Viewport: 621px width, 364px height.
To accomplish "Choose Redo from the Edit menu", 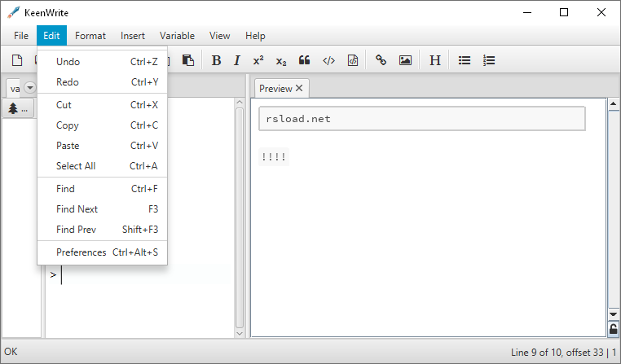I will tap(102, 82).
